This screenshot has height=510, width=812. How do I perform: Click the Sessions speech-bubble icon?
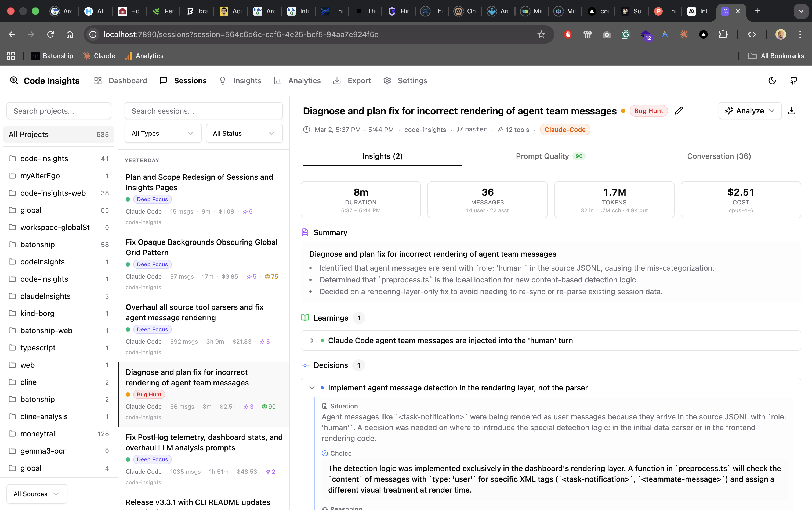coord(164,81)
